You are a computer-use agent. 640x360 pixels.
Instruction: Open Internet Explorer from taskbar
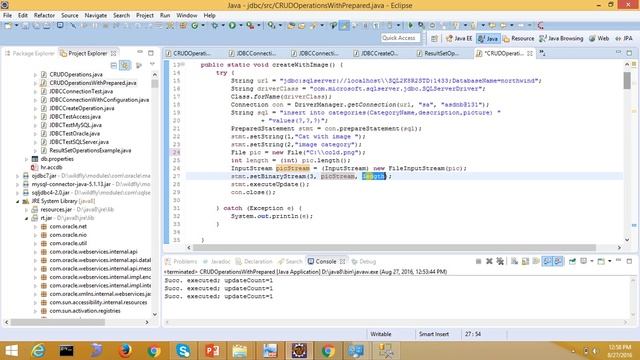(38, 351)
